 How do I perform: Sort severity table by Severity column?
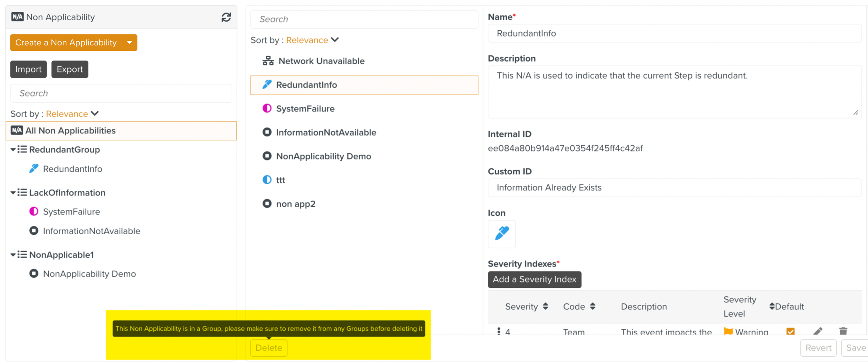point(546,306)
